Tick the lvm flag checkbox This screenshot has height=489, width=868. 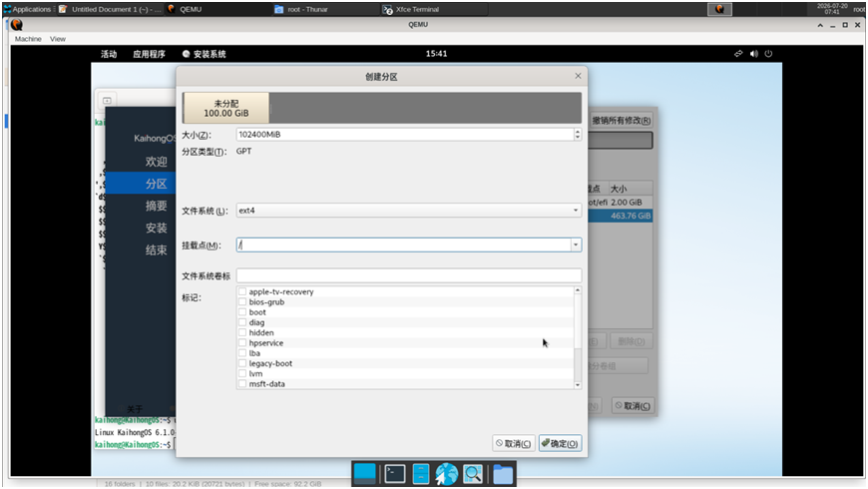(242, 373)
